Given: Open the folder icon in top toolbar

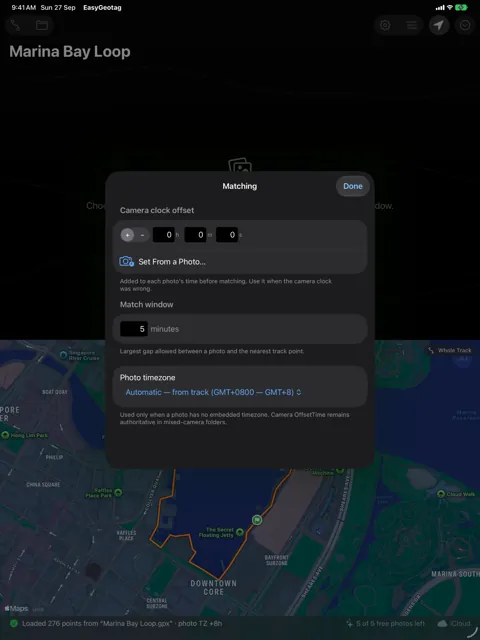Looking at the screenshot, I should pos(42,25).
